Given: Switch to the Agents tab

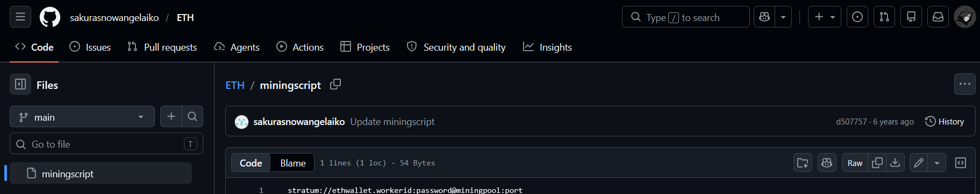Looking at the screenshot, I should point(237,47).
